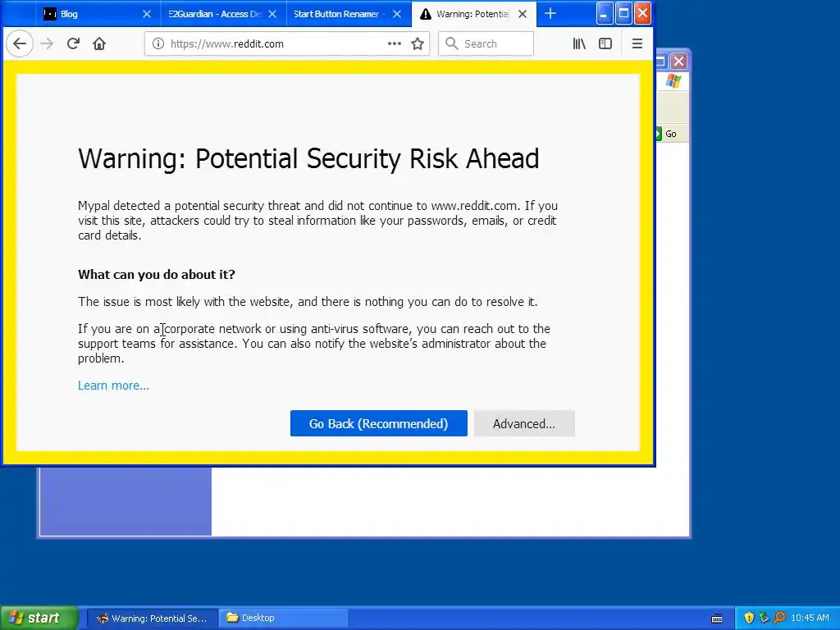Minimize the Mypal browser window
The width and height of the screenshot is (840, 630).
[x=605, y=14]
